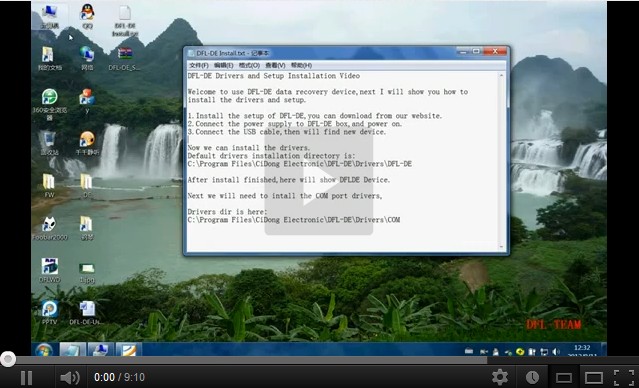Click Notepad's vertical scrollbar down arrow
Screen dimensions: 639x388
click(x=501, y=247)
